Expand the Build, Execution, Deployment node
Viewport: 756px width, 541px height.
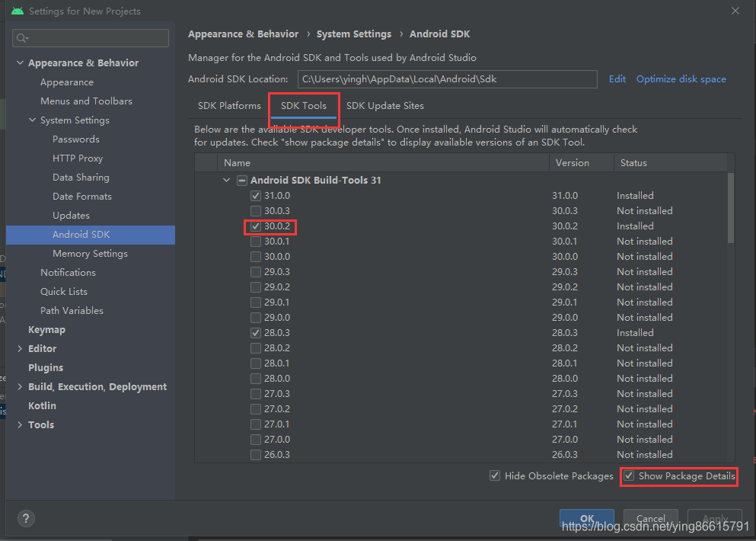pos(20,386)
